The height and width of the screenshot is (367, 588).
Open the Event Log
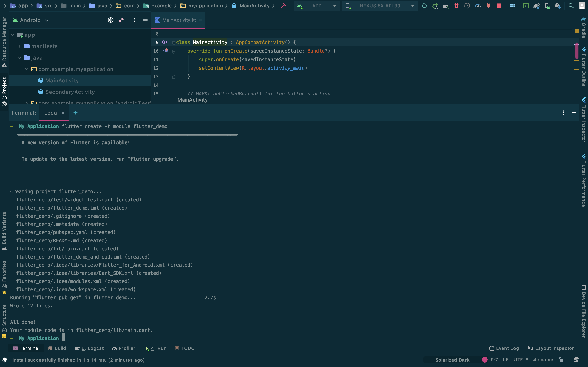coord(504,348)
